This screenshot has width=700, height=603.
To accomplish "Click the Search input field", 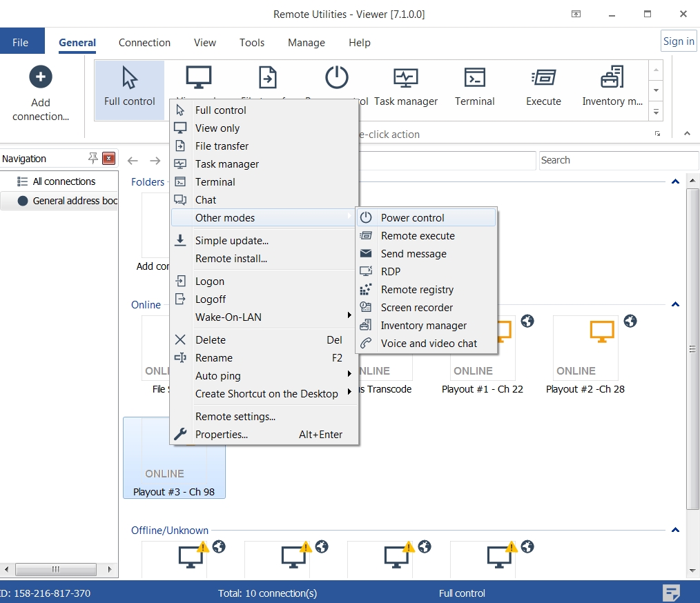I will pos(618,160).
